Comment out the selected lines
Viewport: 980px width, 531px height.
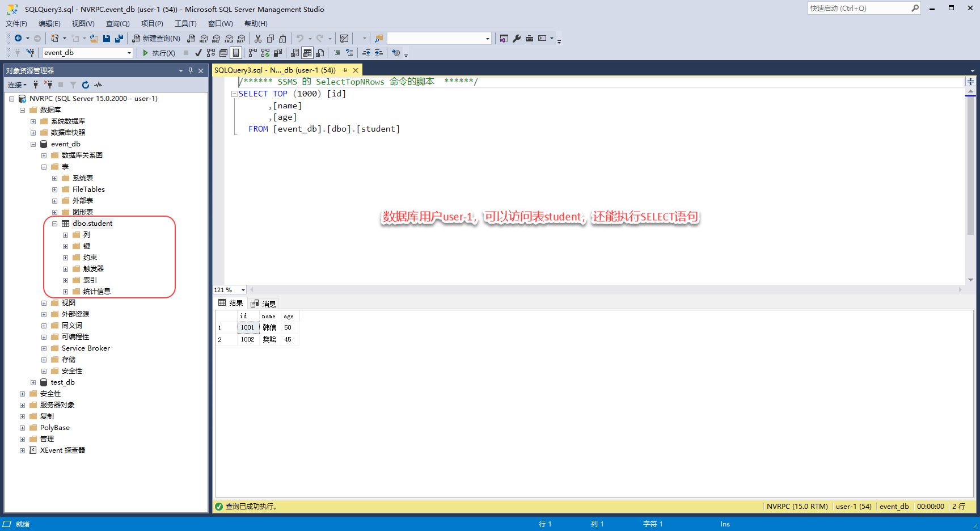pos(337,53)
